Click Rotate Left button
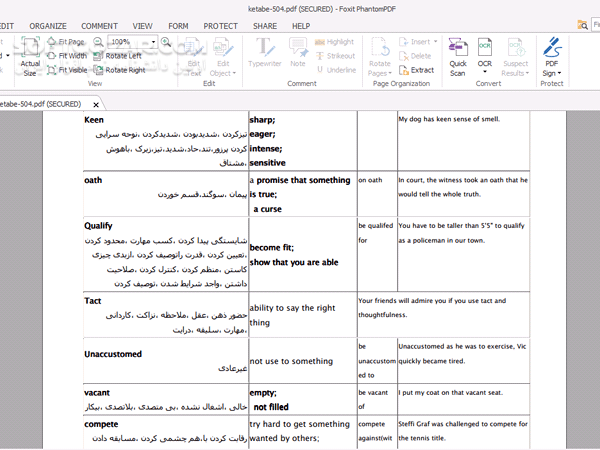Image resolution: width=600 pixels, height=450 pixels. [118, 56]
